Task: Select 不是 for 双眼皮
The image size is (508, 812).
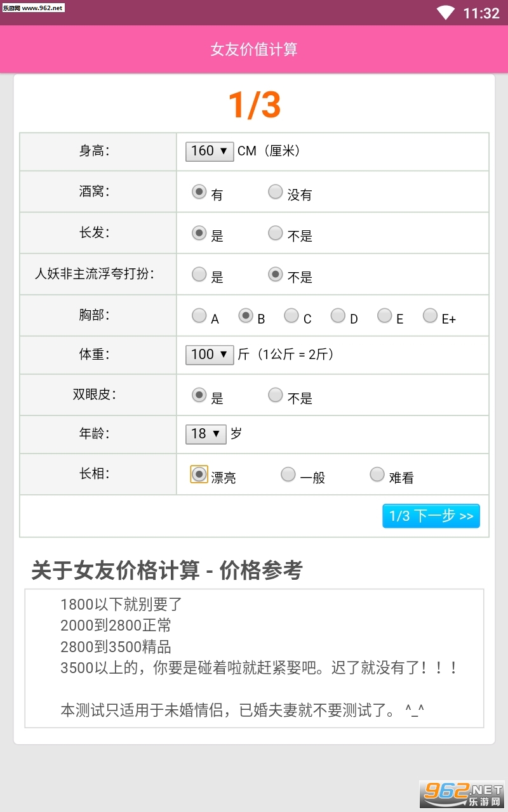Action: (275, 395)
